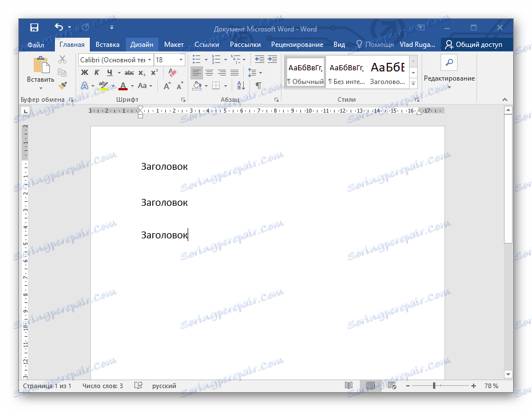The width and height of the screenshot is (532, 411).
Task: Align text left
Action: click(196, 73)
